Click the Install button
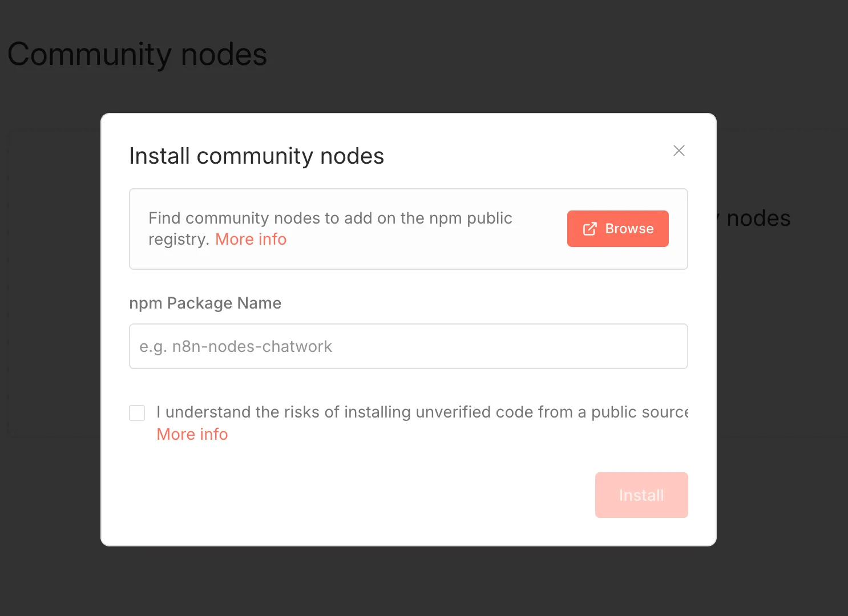The image size is (848, 616). [641, 495]
